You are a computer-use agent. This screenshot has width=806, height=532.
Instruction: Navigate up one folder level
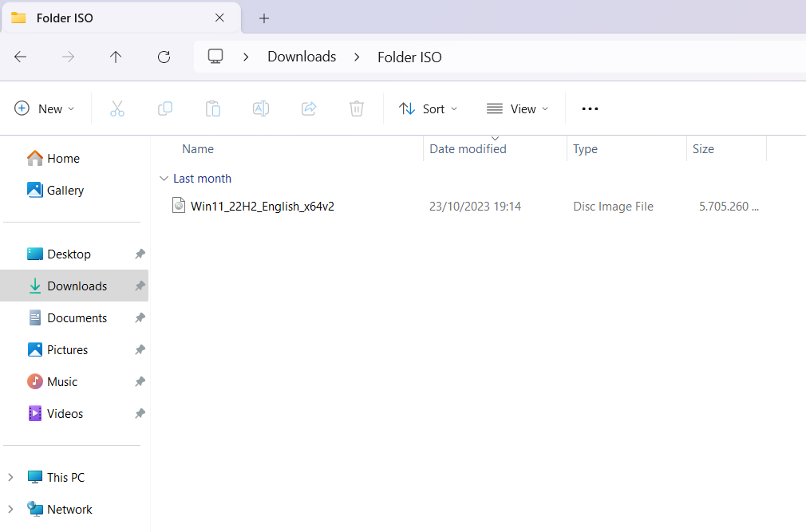tap(116, 57)
